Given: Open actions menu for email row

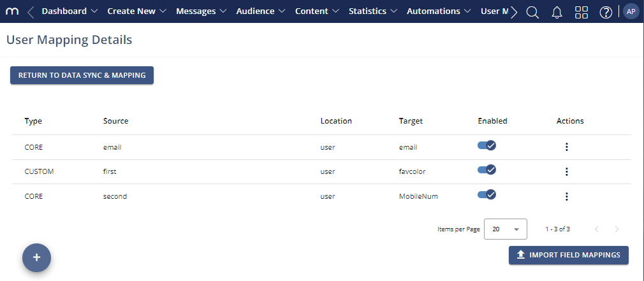Looking at the screenshot, I should point(567,147).
